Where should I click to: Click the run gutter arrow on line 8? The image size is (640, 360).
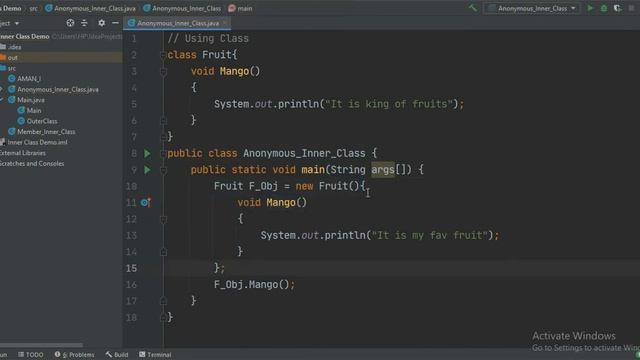coord(147,153)
